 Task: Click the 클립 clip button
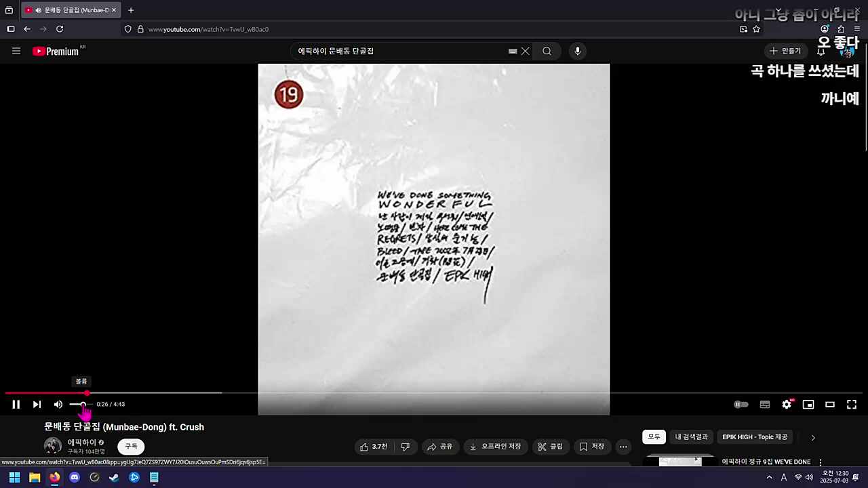pyautogui.click(x=551, y=447)
